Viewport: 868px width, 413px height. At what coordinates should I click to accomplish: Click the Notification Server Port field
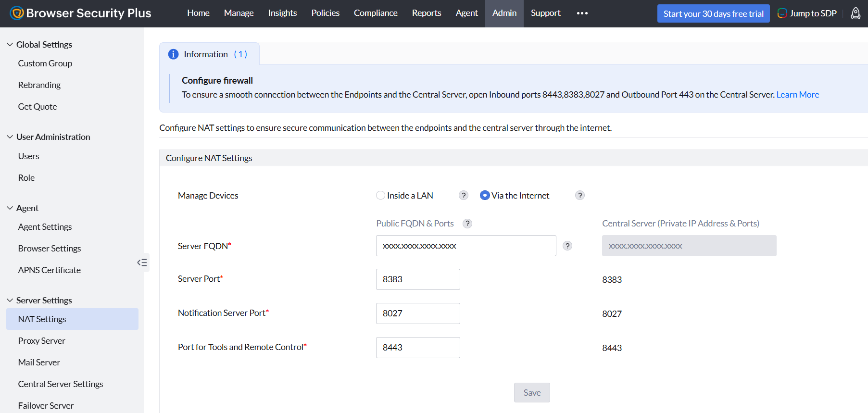[x=418, y=313]
